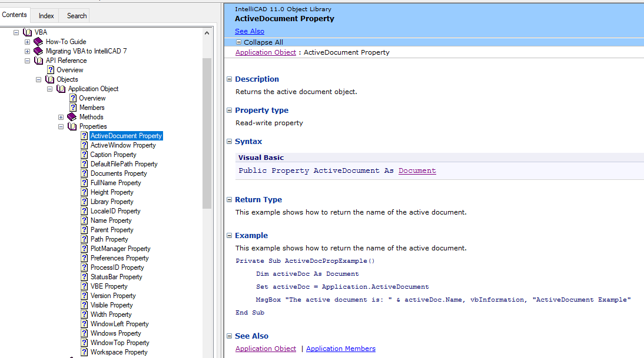Switch to the Search tab

click(x=77, y=16)
